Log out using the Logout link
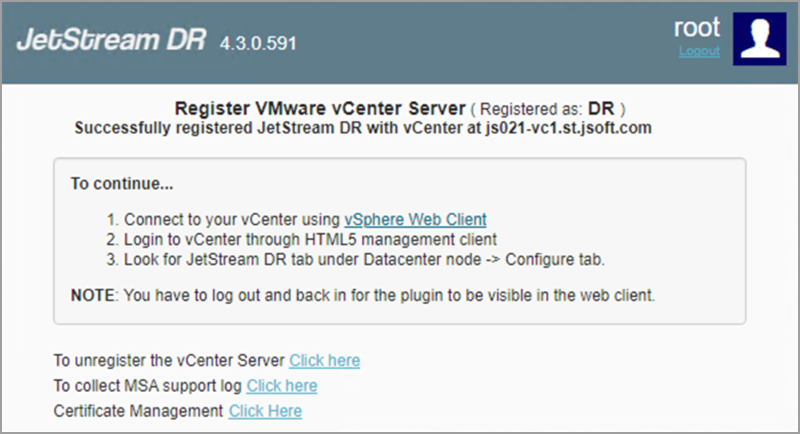Screen dimensions: 800x434 [698, 51]
